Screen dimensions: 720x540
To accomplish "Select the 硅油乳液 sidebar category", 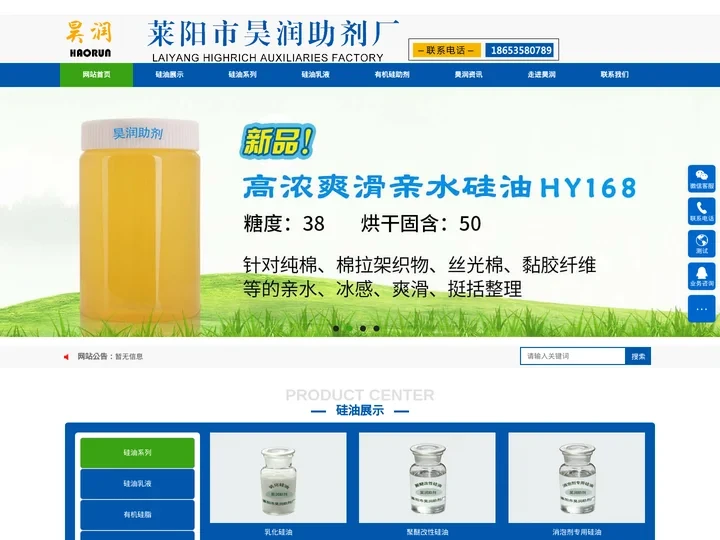I will click(x=138, y=484).
